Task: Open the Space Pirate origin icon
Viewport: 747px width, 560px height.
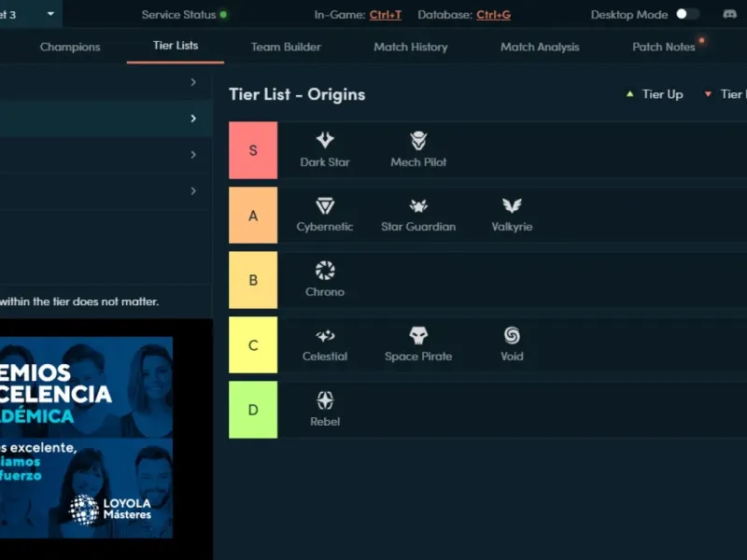Action: [418, 335]
